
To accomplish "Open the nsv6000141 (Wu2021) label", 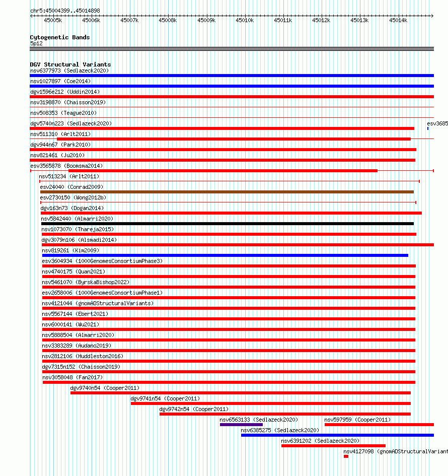I will coord(70,324).
